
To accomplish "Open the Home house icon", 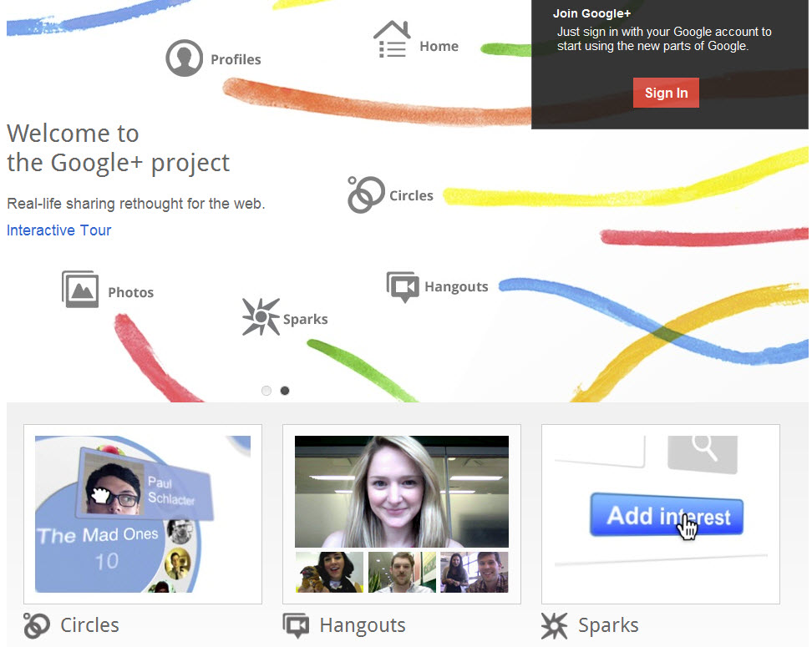I will (392, 39).
